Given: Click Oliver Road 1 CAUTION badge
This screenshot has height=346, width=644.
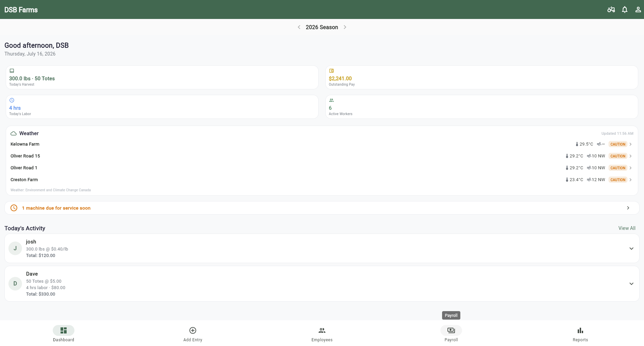Looking at the screenshot, I should tap(618, 168).
